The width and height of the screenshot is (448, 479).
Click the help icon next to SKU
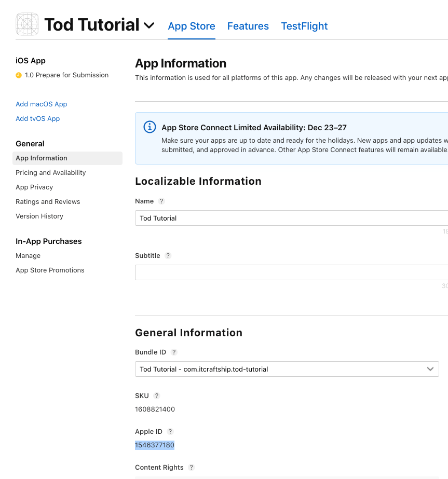click(156, 396)
